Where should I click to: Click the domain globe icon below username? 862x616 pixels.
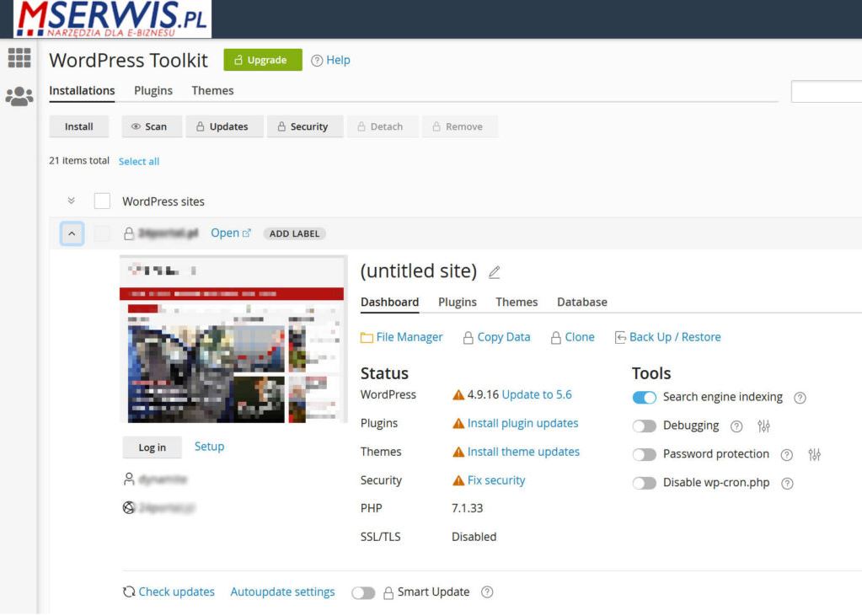pyautogui.click(x=129, y=507)
